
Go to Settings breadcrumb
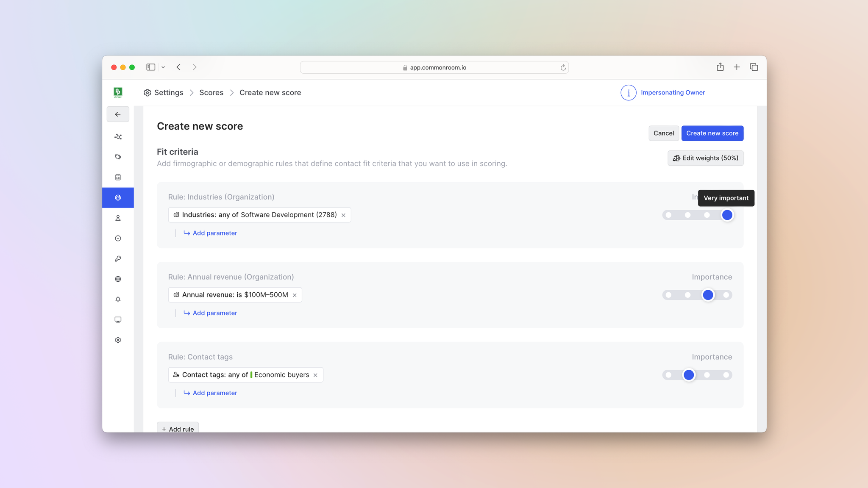168,93
